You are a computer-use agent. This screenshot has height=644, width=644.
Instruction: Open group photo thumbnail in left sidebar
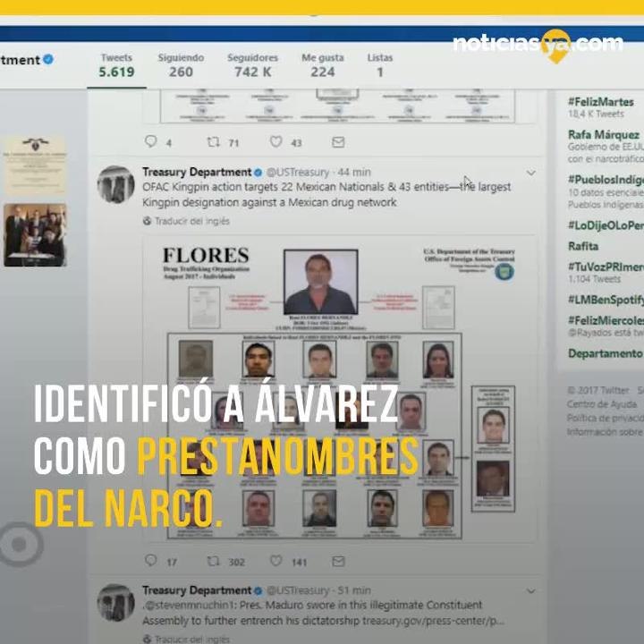35,235
